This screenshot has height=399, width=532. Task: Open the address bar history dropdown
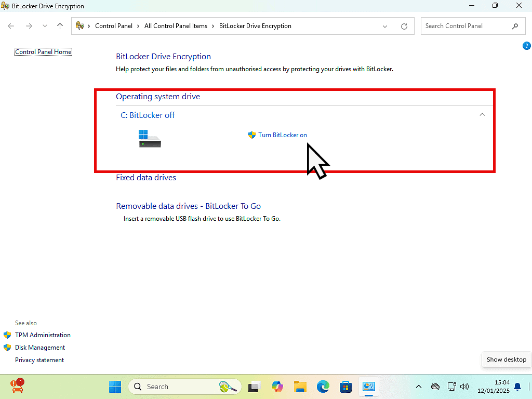pos(385,26)
